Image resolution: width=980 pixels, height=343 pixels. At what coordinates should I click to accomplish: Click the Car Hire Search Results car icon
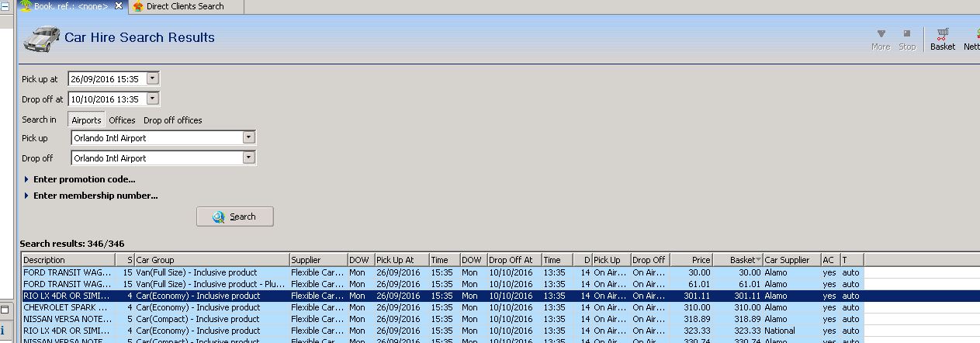(x=42, y=38)
